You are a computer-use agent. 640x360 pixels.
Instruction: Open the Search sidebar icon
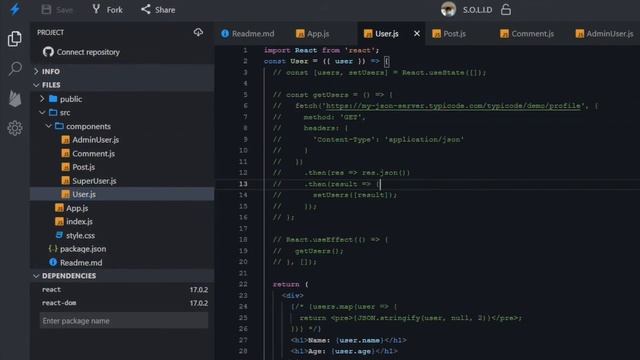15,68
